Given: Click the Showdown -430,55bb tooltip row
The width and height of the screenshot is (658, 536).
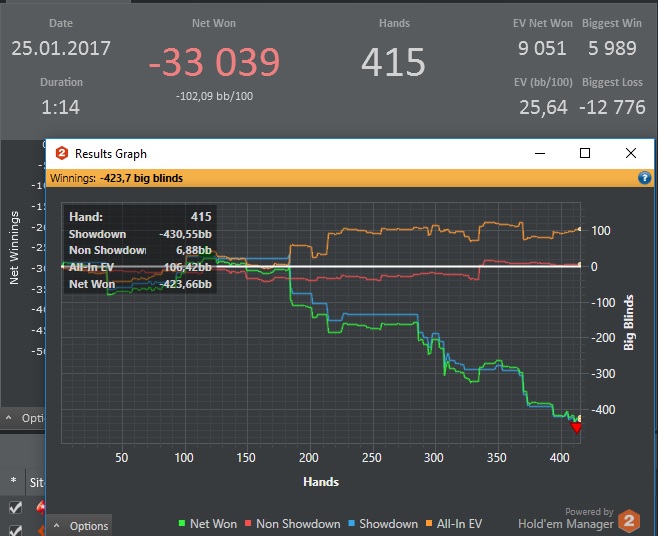Looking at the screenshot, I should (x=140, y=234).
